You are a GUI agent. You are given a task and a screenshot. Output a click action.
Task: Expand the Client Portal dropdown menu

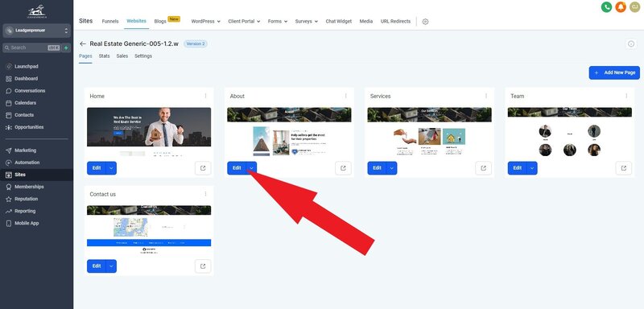244,22
